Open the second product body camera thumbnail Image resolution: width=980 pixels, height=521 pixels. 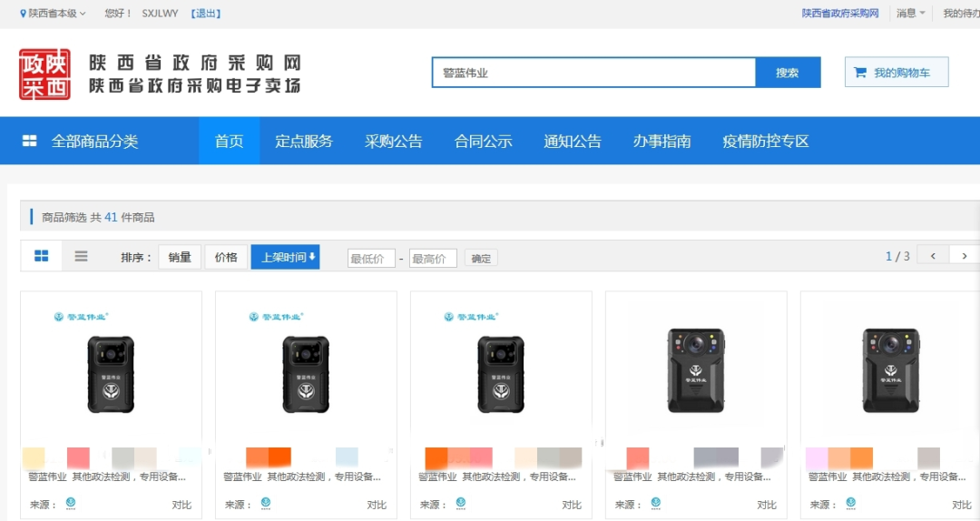[x=306, y=374]
